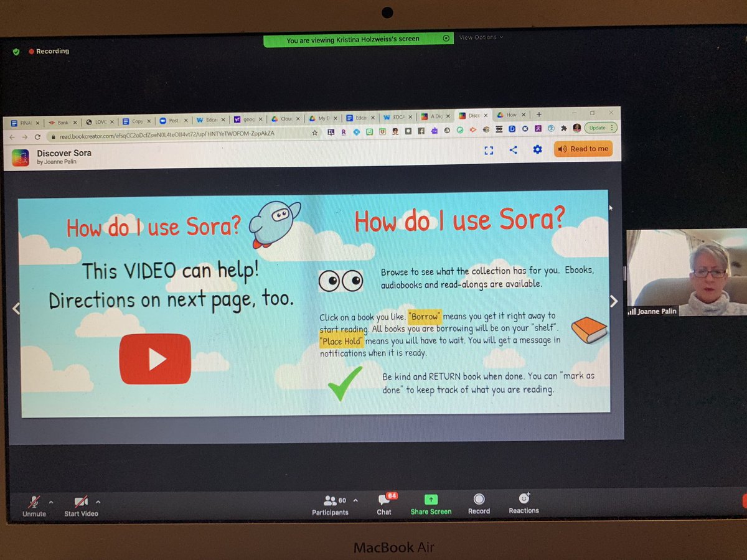Go to previous page arrow of book
Viewport: 747px width, 560px height.
pos(16,308)
